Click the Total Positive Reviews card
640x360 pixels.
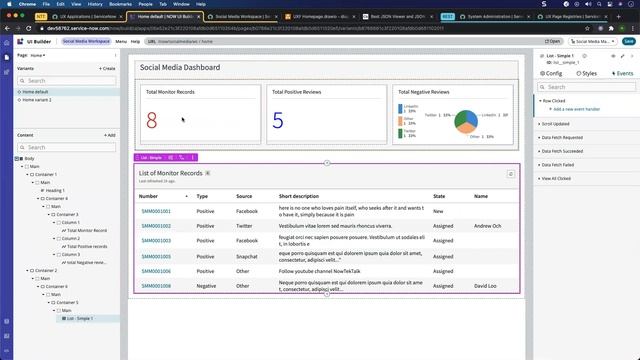point(327,114)
